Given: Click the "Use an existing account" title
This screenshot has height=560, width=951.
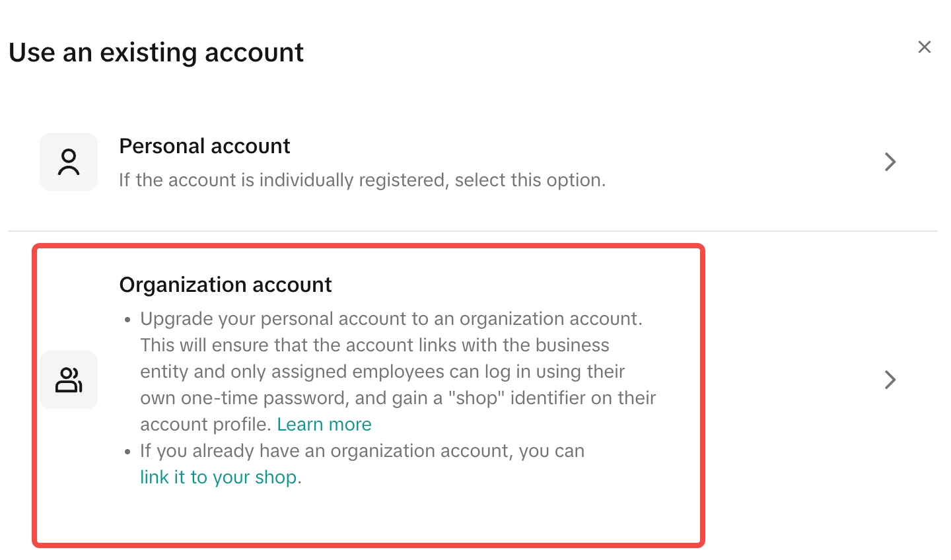Looking at the screenshot, I should (156, 53).
